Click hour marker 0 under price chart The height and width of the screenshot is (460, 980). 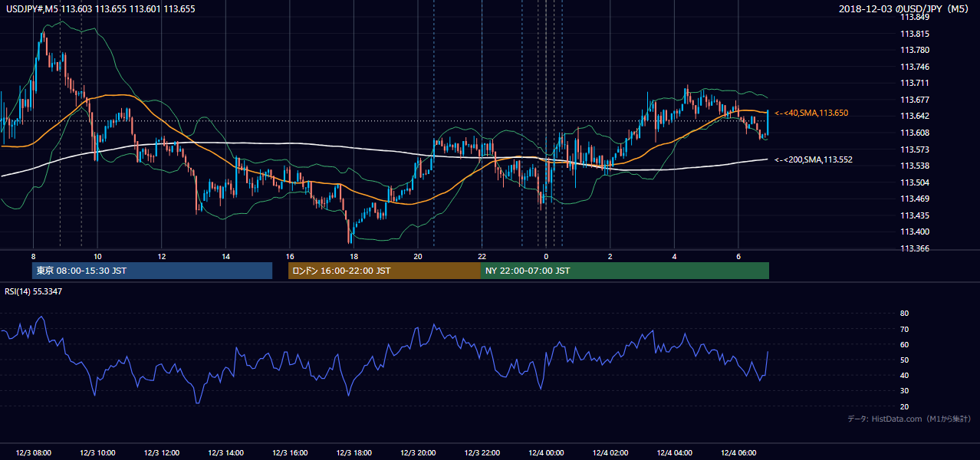(546, 256)
